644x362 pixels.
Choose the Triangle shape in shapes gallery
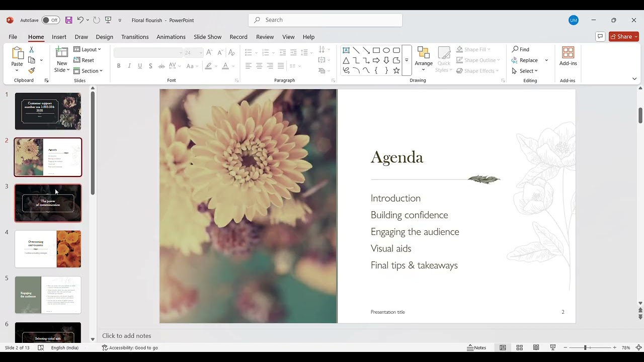tap(346, 60)
